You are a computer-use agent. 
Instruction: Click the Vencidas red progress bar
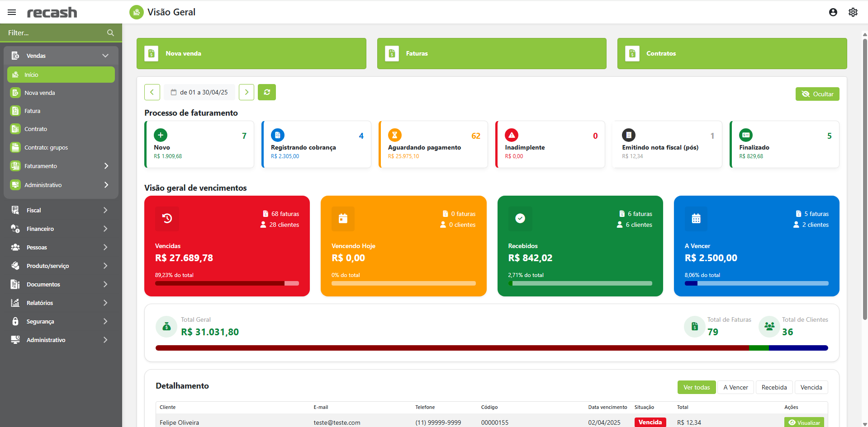coord(227,283)
